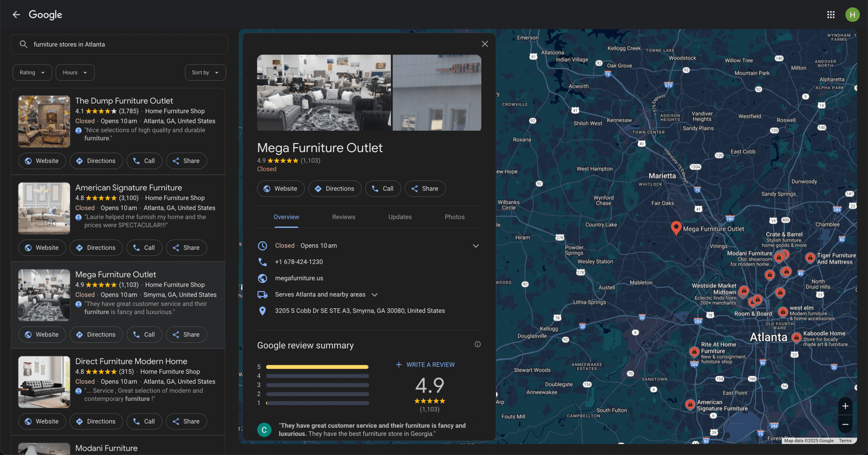Expand the opening hours chevron
Image resolution: width=868 pixels, height=455 pixels.
point(476,246)
